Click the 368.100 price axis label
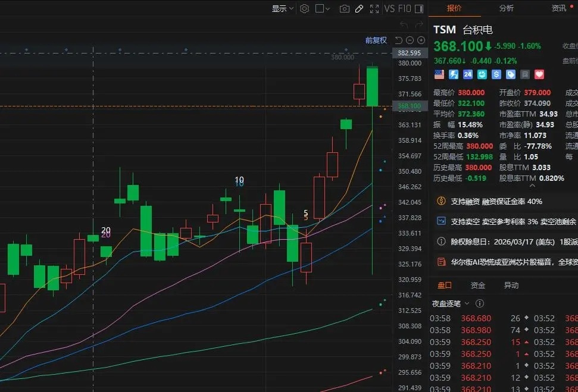 click(x=410, y=106)
